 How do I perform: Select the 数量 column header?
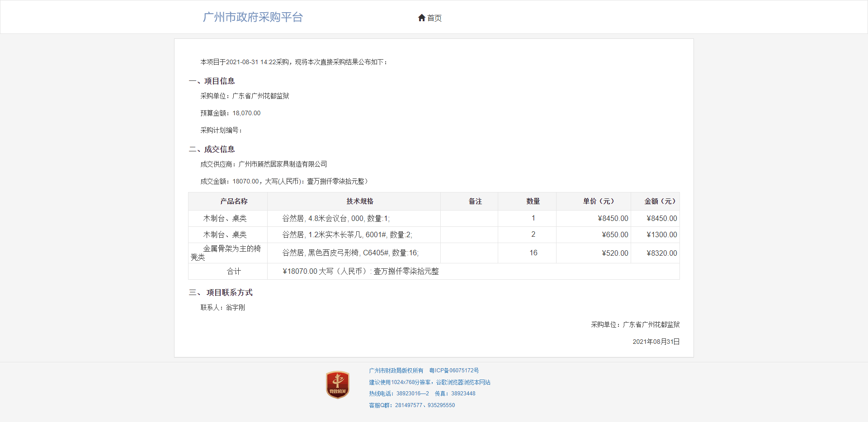point(527,201)
